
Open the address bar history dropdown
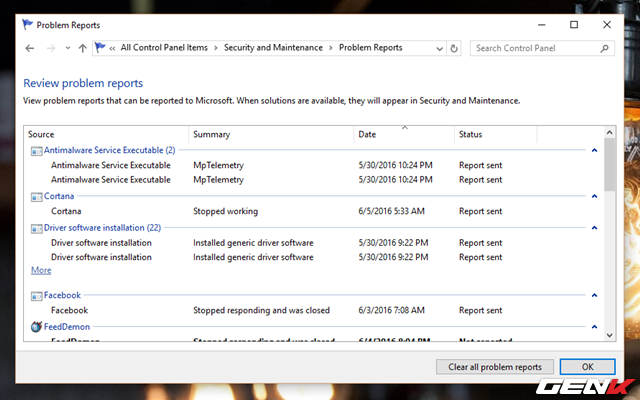[439, 48]
